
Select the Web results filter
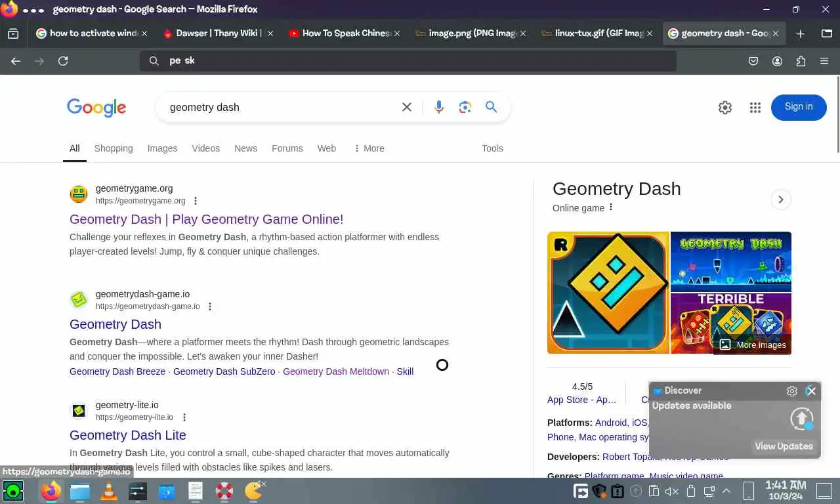[327, 148]
